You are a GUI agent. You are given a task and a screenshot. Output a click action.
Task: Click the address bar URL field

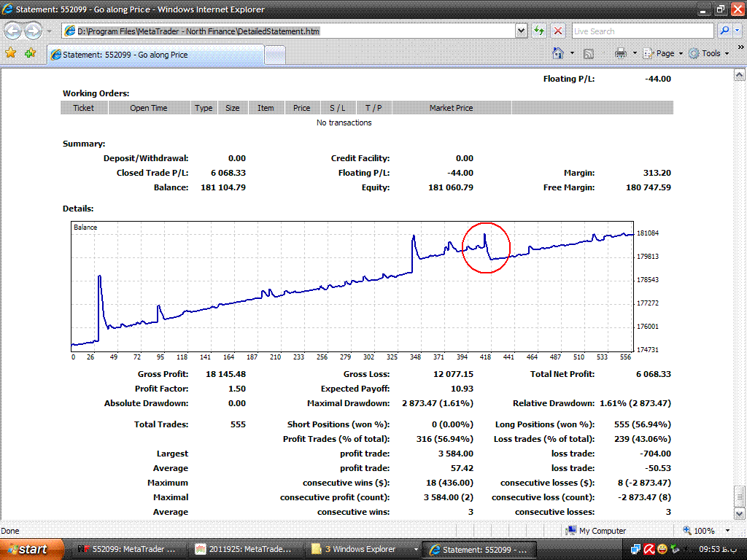289,31
